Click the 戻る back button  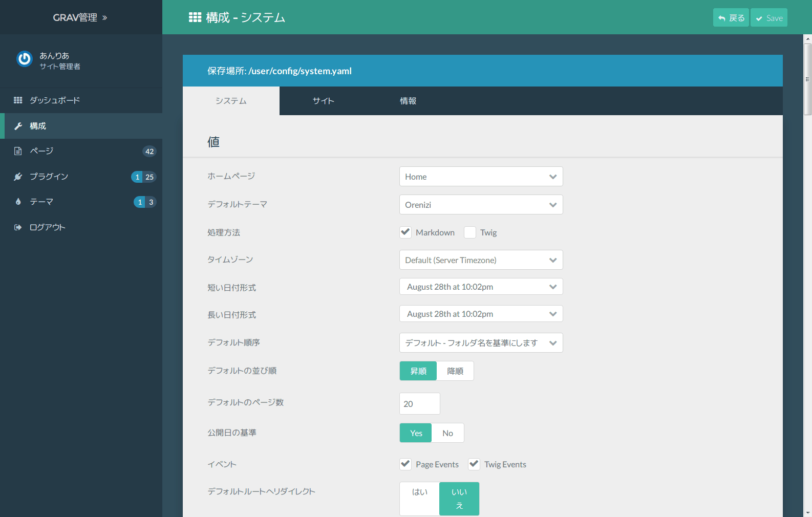coord(731,18)
